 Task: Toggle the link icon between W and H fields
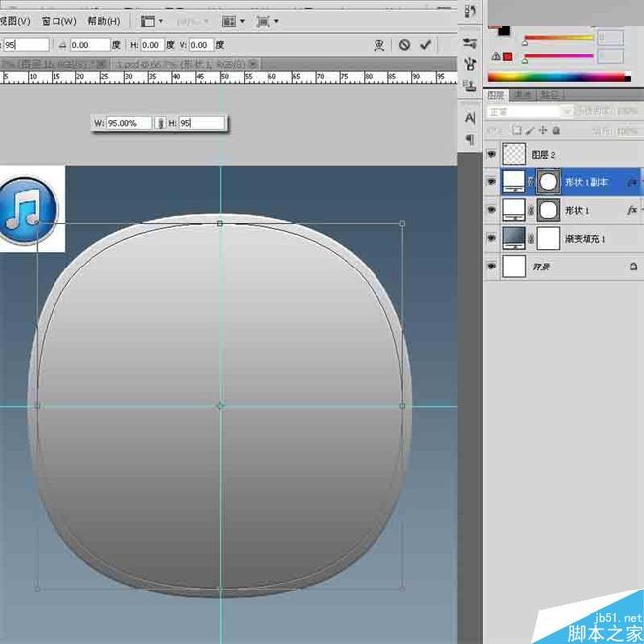[x=161, y=123]
